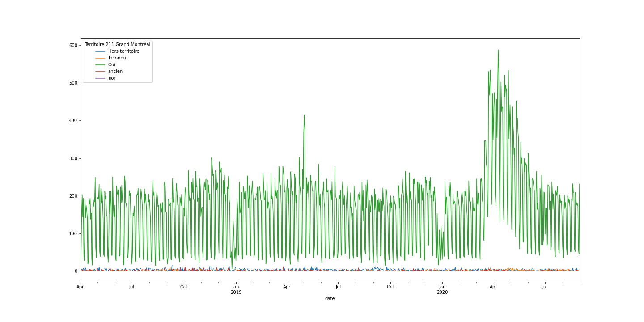Click the green Oui line swatch
This screenshot has height=322, width=644.
pos(100,65)
